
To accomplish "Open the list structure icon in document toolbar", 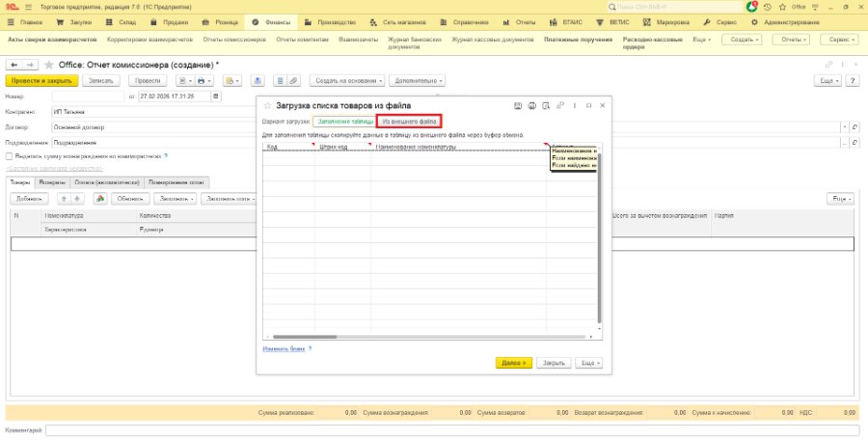I will pos(280,80).
